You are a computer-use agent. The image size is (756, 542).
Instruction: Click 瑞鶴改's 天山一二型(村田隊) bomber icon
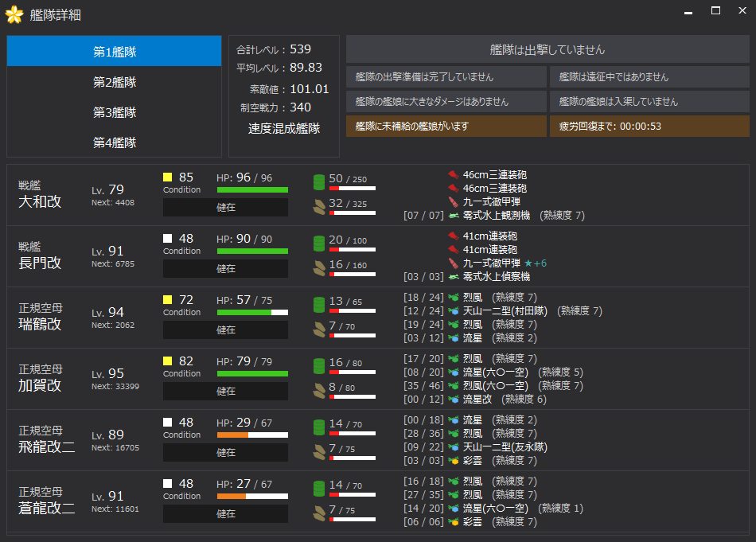[x=454, y=311]
